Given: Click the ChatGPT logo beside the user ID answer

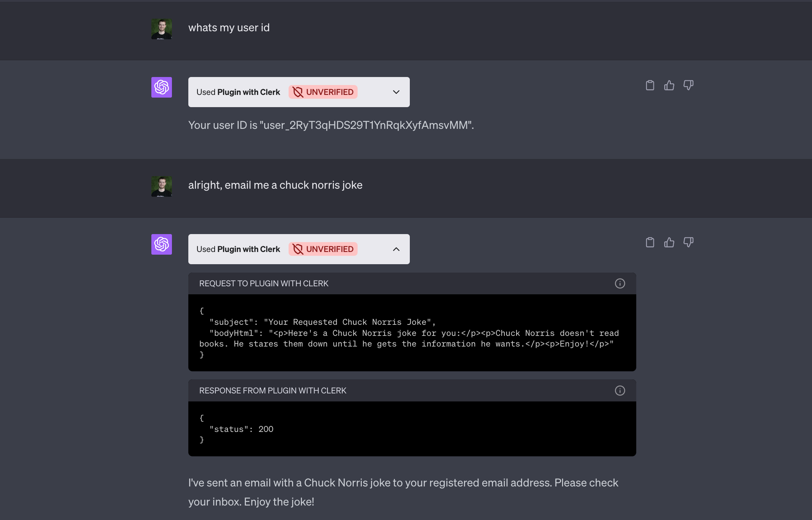Looking at the screenshot, I should coord(162,87).
